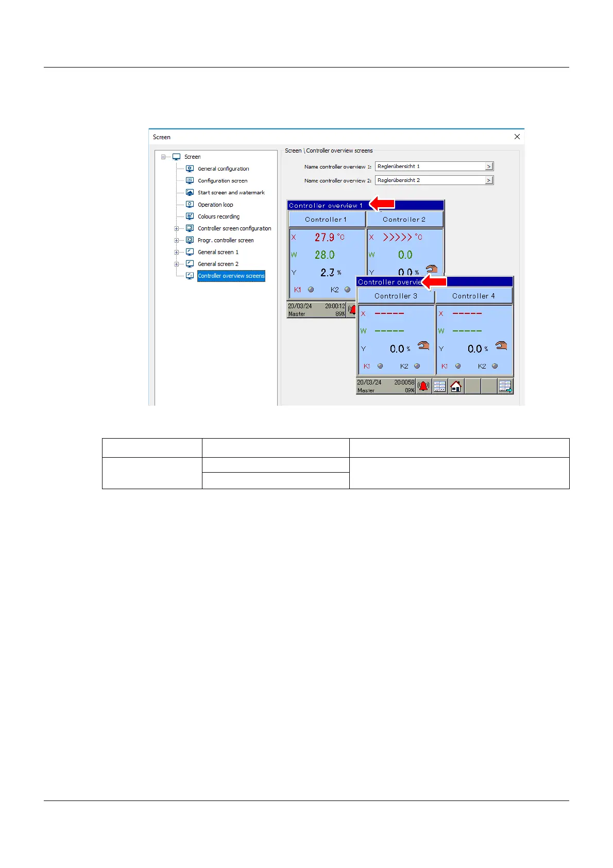The height and width of the screenshot is (868, 613).
Task: Click General configuration tree icon
Action: pyautogui.click(x=190, y=169)
